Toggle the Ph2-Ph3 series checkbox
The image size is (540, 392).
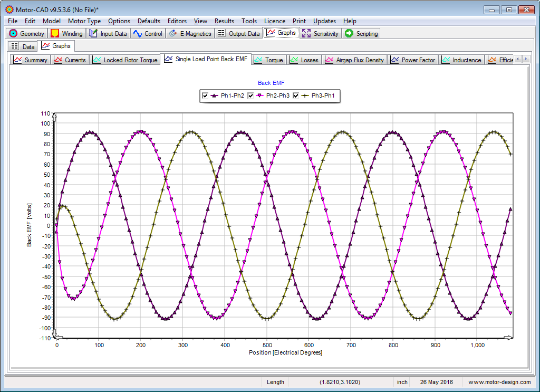pos(250,95)
